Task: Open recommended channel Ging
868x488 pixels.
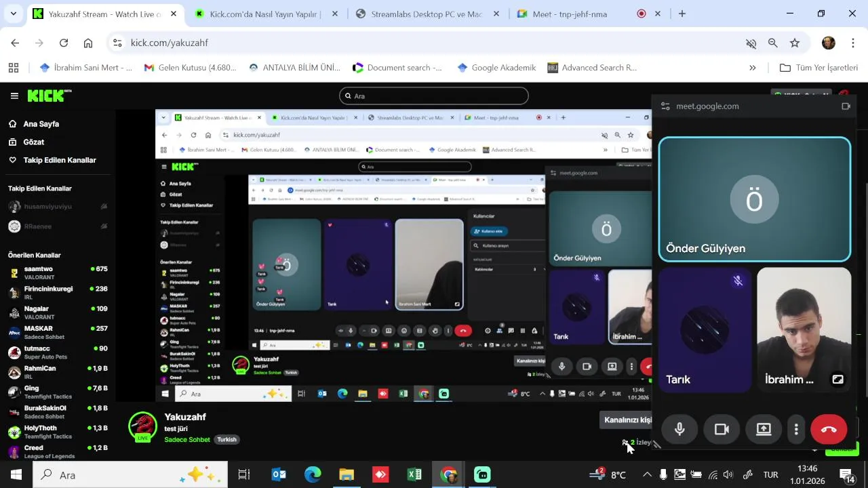Action: [58, 392]
